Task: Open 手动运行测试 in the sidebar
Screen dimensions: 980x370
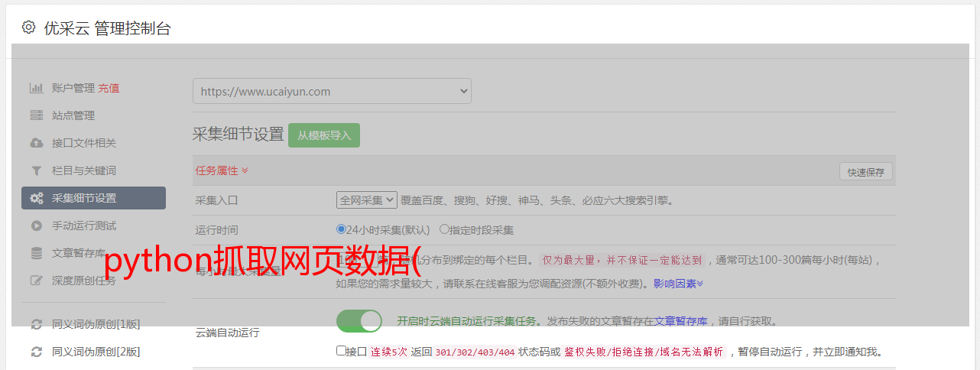Action: [84, 226]
